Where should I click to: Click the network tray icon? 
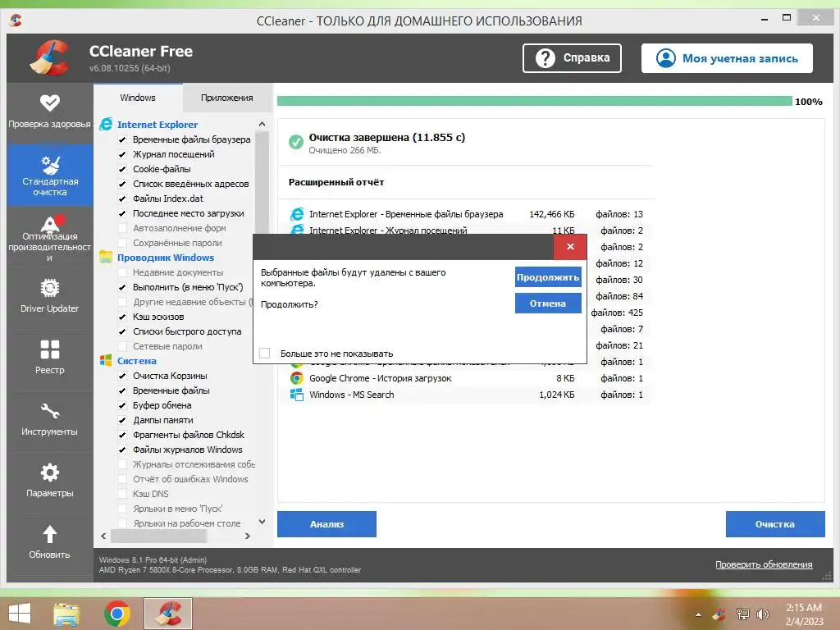click(742, 614)
